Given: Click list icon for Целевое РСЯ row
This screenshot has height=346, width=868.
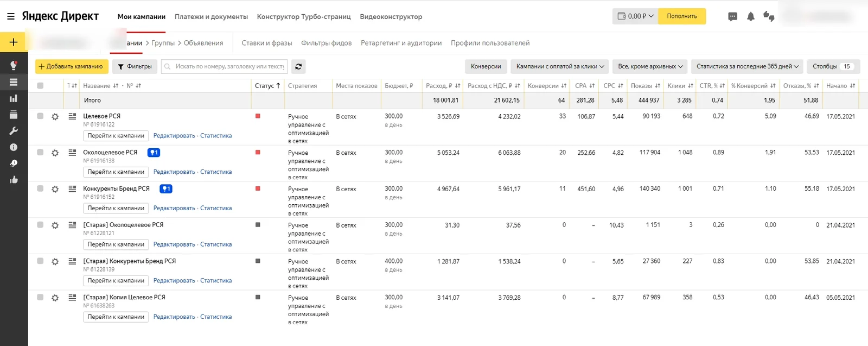Looking at the screenshot, I should tap(72, 116).
